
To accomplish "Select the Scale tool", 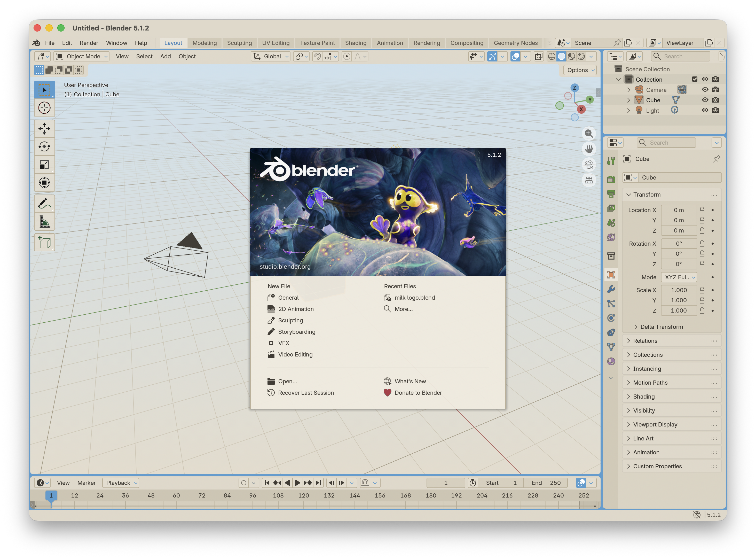I will point(44,165).
